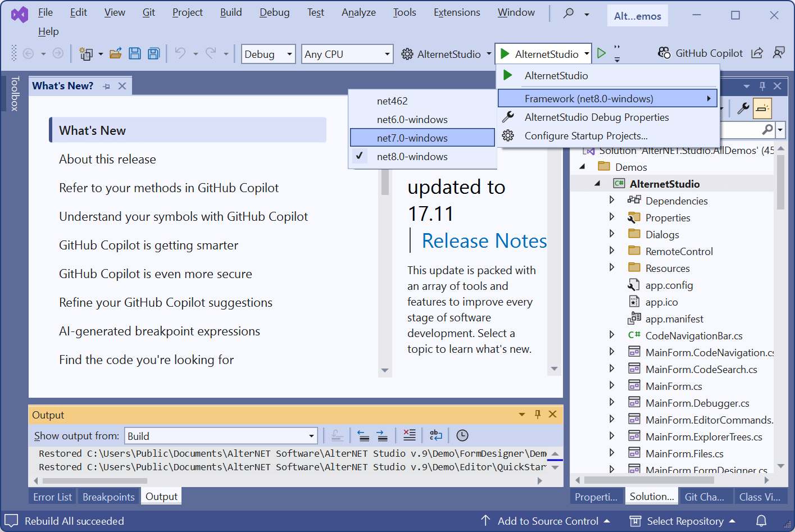Image resolution: width=795 pixels, height=532 pixels.
Task: Clear all text in Output window
Action: coord(410,435)
